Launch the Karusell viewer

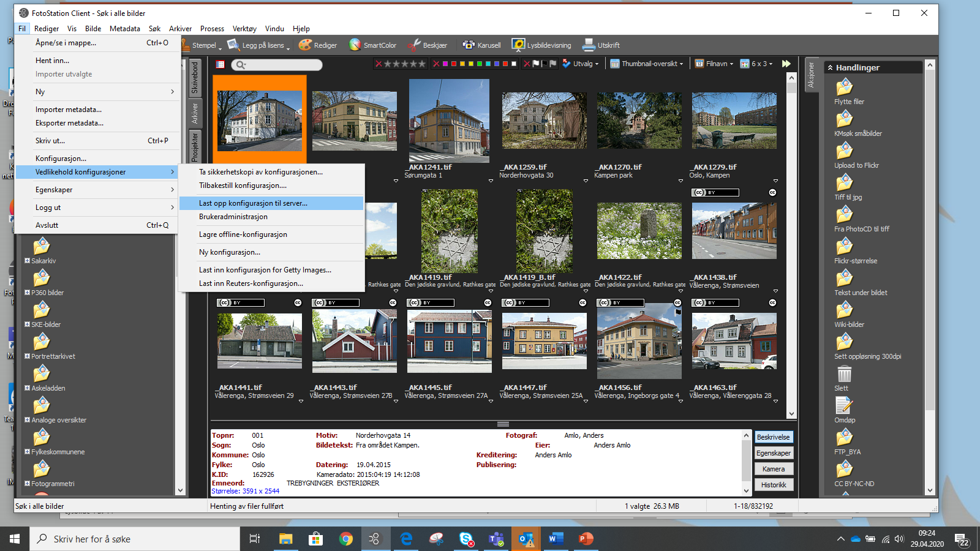click(x=481, y=45)
